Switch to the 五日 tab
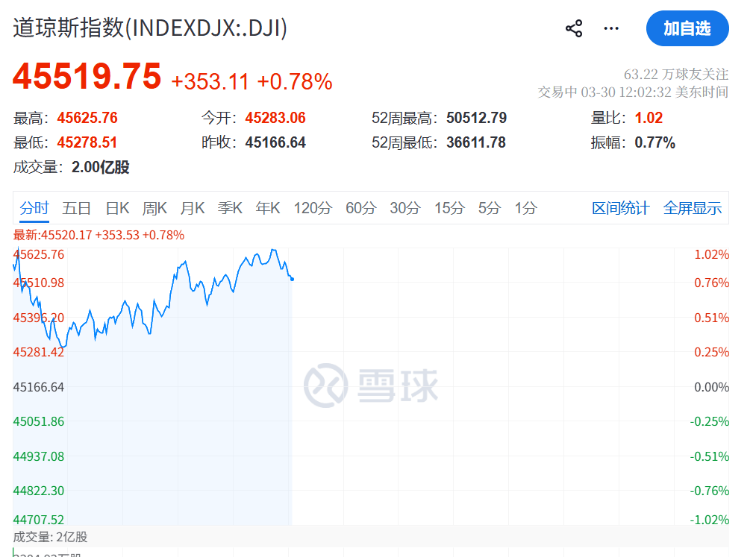Viewport: 756px width, 557px height. pos(77,209)
